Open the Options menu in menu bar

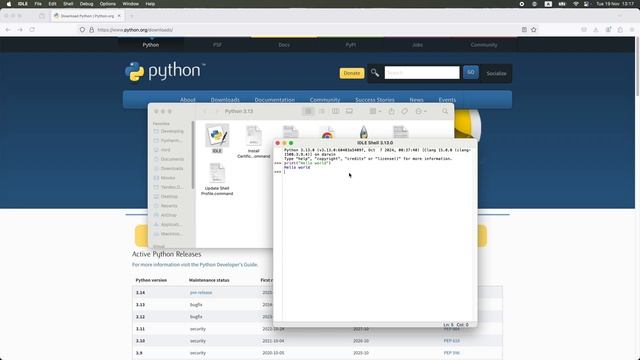click(x=108, y=4)
